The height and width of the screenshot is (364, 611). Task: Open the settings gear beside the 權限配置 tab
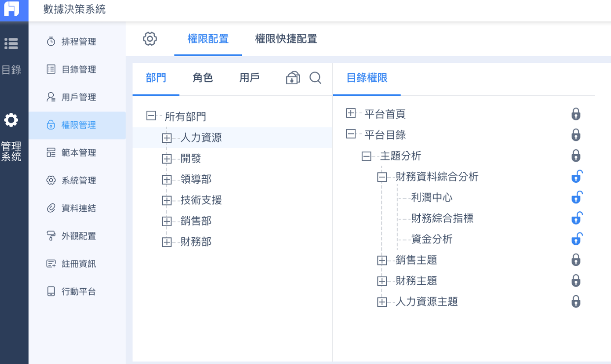pyautogui.click(x=150, y=39)
